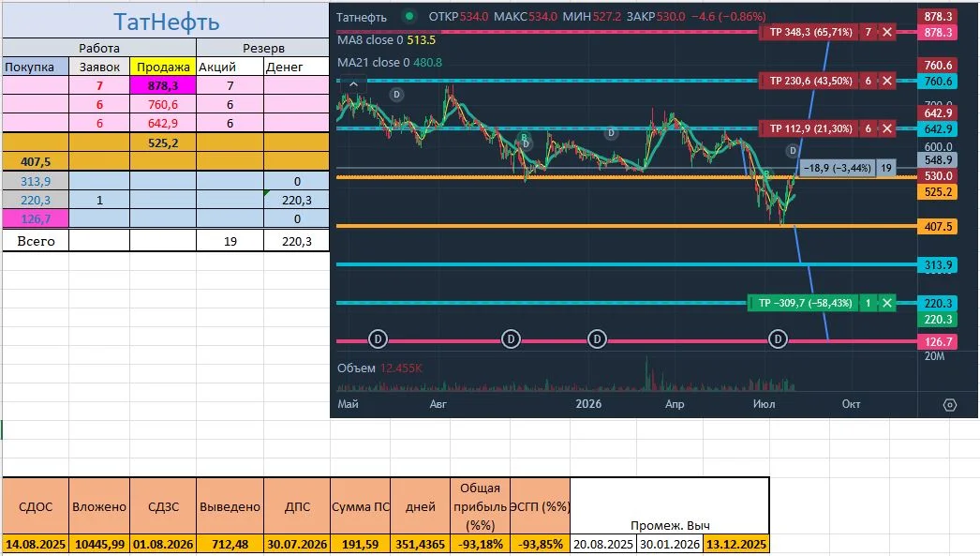This screenshot has height=556, width=980.
Task: Click the pink 126.7 price label
Action: click(x=938, y=342)
